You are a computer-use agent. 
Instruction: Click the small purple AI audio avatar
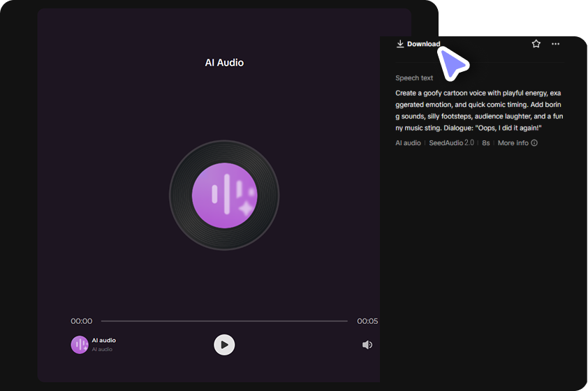tap(80, 345)
